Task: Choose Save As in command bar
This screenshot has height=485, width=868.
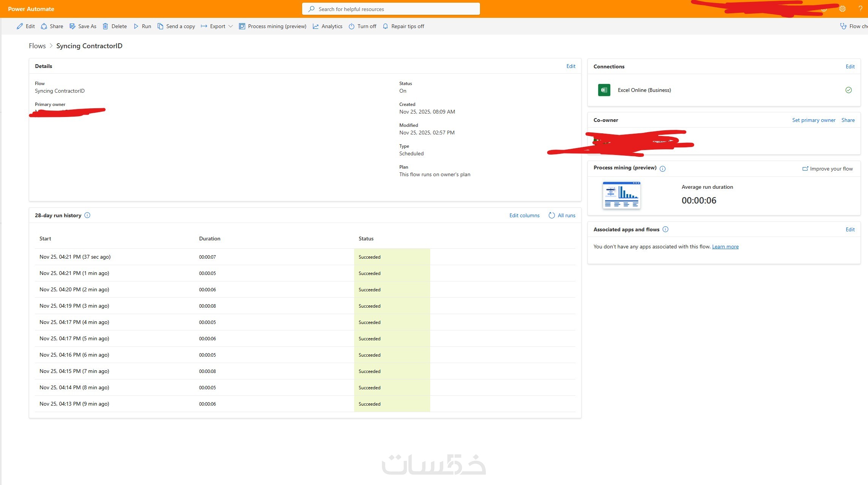Action: [x=83, y=26]
